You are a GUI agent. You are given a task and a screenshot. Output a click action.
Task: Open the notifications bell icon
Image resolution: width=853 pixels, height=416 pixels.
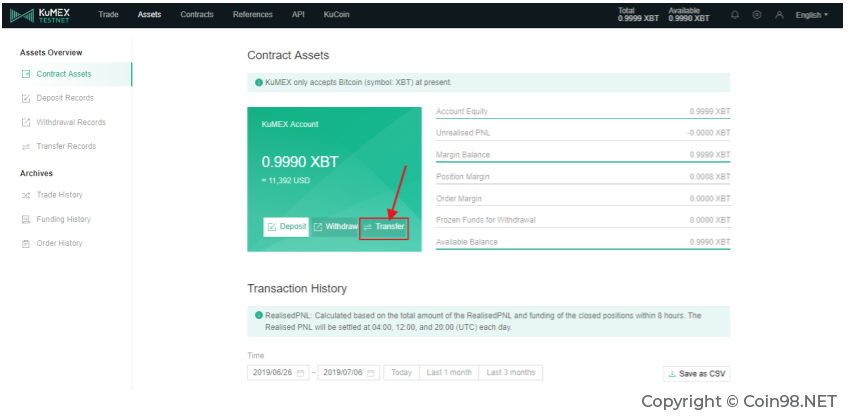(x=735, y=15)
